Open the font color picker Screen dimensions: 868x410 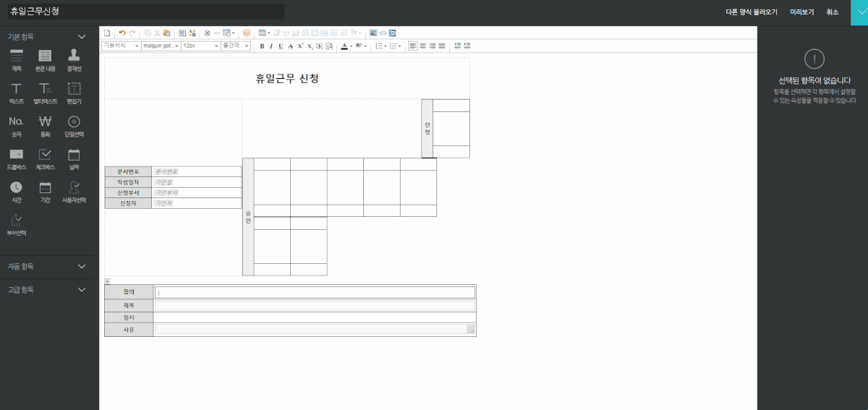coord(345,46)
